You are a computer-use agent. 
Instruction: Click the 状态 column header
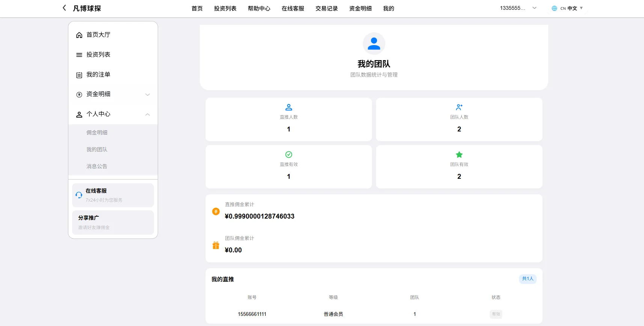click(x=496, y=297)
